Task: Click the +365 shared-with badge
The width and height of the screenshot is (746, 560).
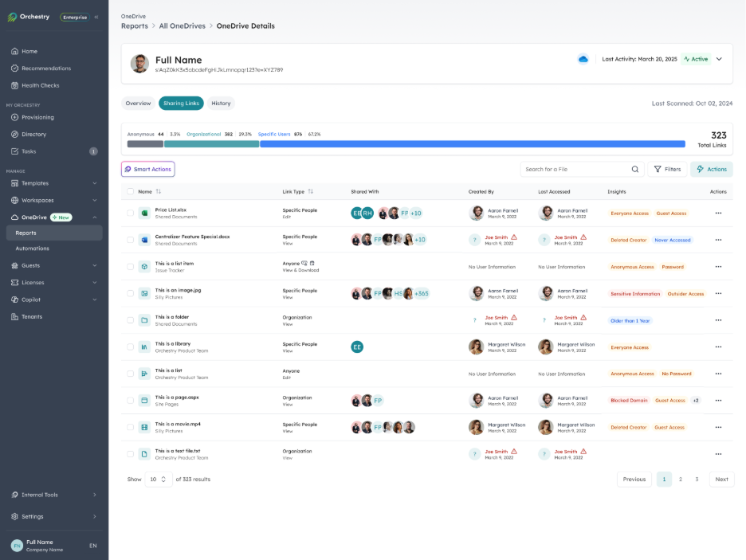Action: 422,293
